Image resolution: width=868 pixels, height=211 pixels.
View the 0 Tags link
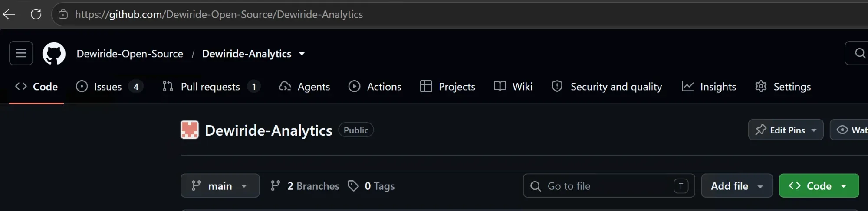372,186
